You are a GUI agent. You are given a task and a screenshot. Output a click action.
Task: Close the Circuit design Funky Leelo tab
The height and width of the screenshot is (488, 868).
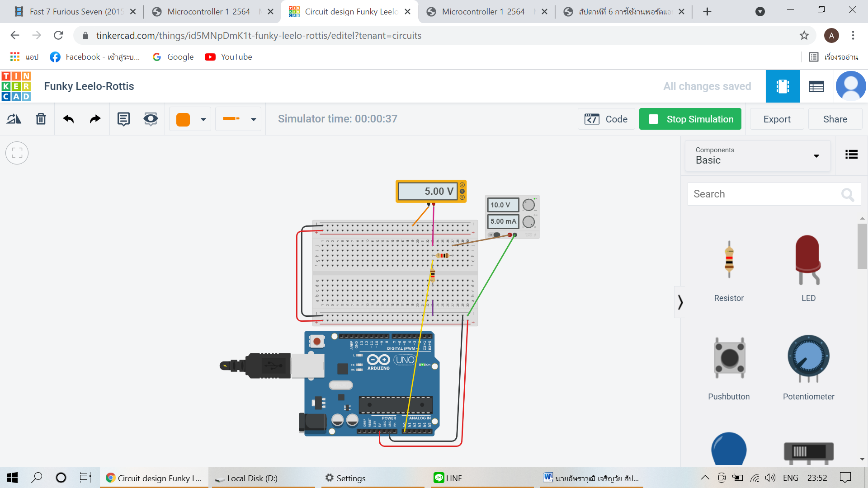tap(407, 12)
